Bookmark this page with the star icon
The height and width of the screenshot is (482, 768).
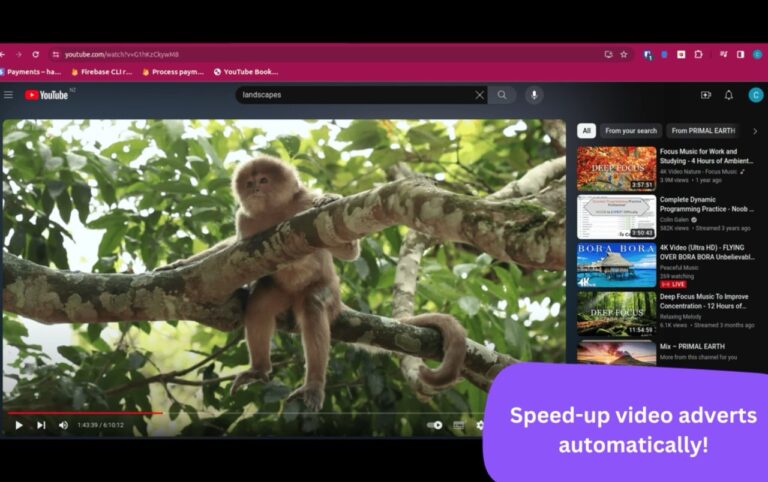(624, 54)
